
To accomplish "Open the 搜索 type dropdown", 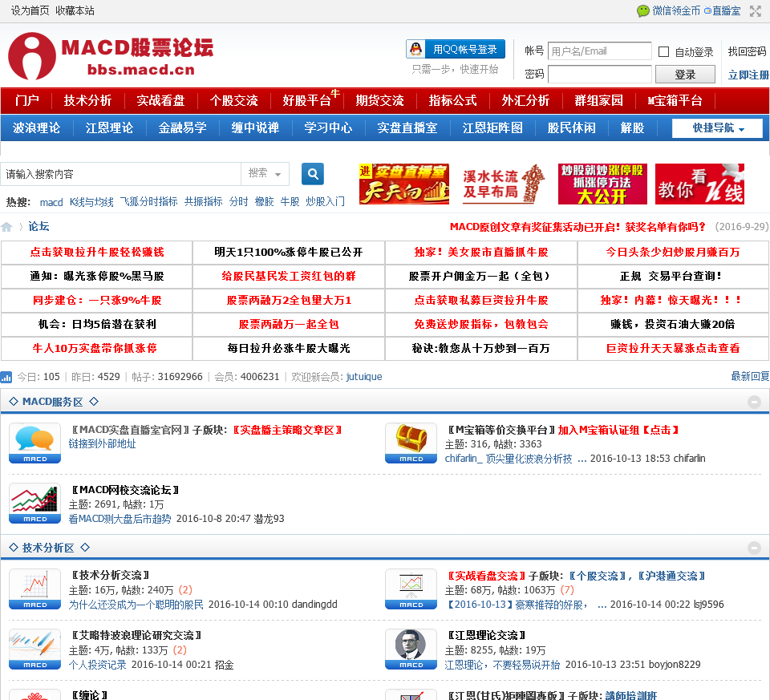I will point(265,174).
